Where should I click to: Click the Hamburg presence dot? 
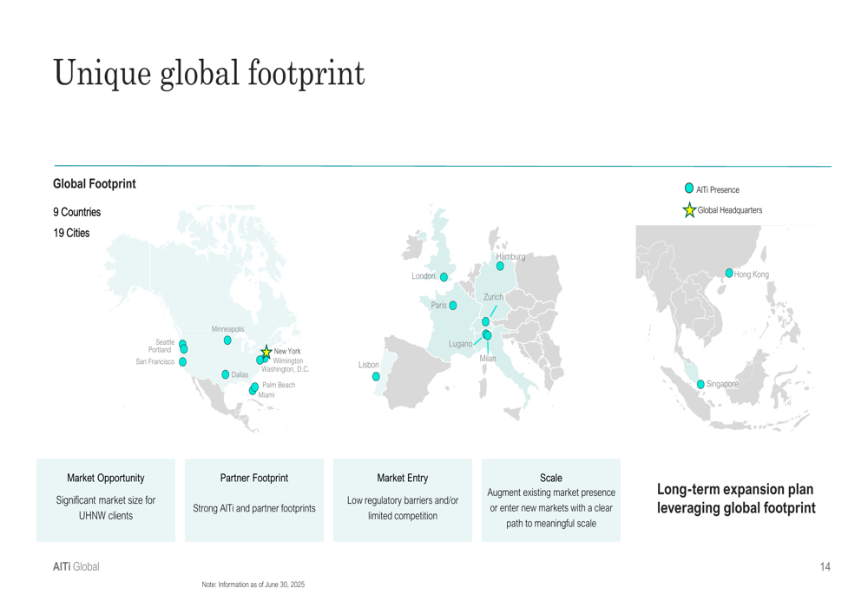point(500,266)
